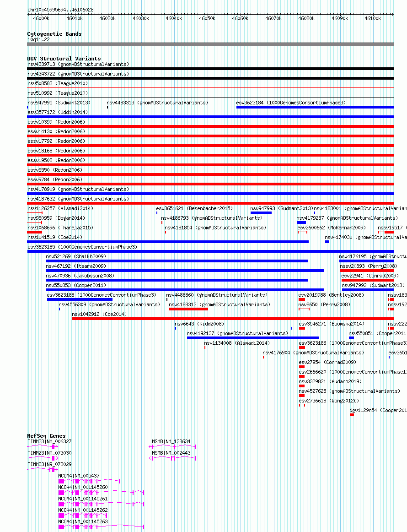Screen dimensions: 407x532
Task: Click the nsv467192 Itsara2009 label
Action: (x=76, y=266)
